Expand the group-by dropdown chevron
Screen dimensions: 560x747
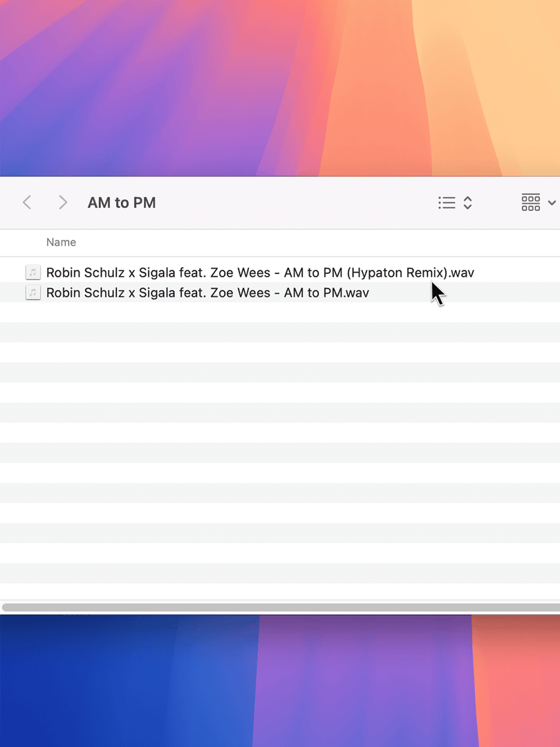click(x=552, y=203)
